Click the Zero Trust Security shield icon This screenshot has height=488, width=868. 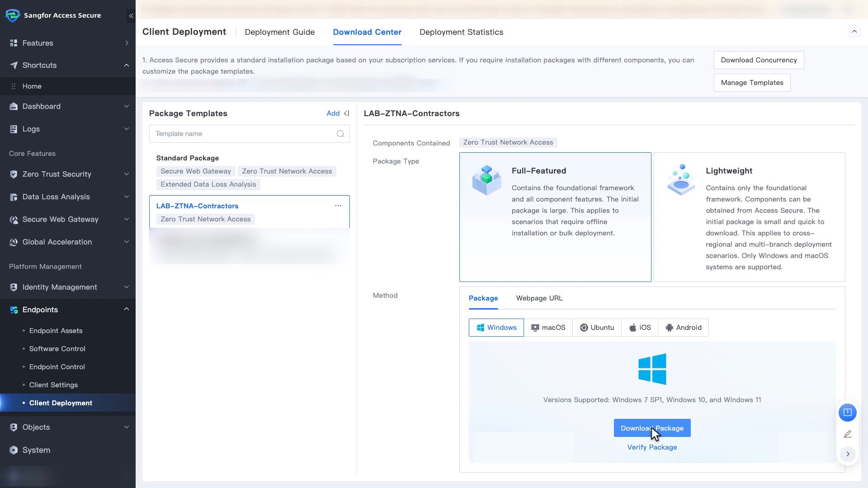tap(14, 174)
